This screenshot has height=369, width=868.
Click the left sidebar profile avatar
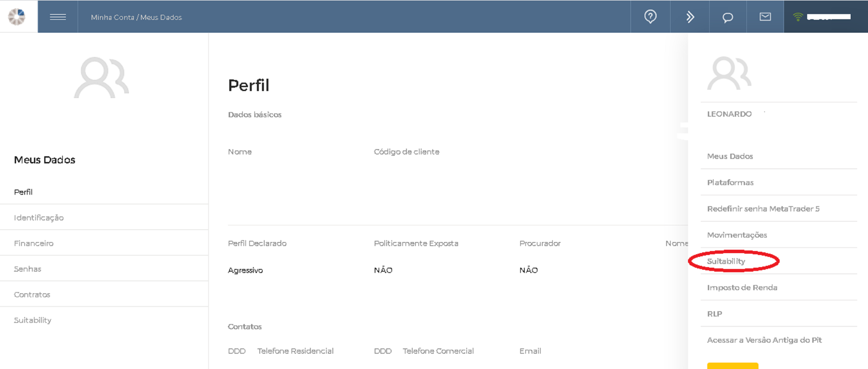[x=101, y=78]
